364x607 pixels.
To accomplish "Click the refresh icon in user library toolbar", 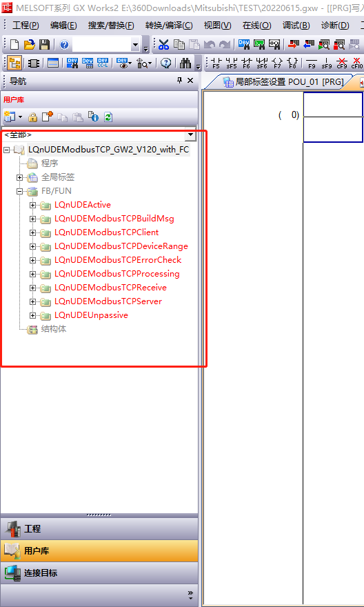I will tap(108, 117).
